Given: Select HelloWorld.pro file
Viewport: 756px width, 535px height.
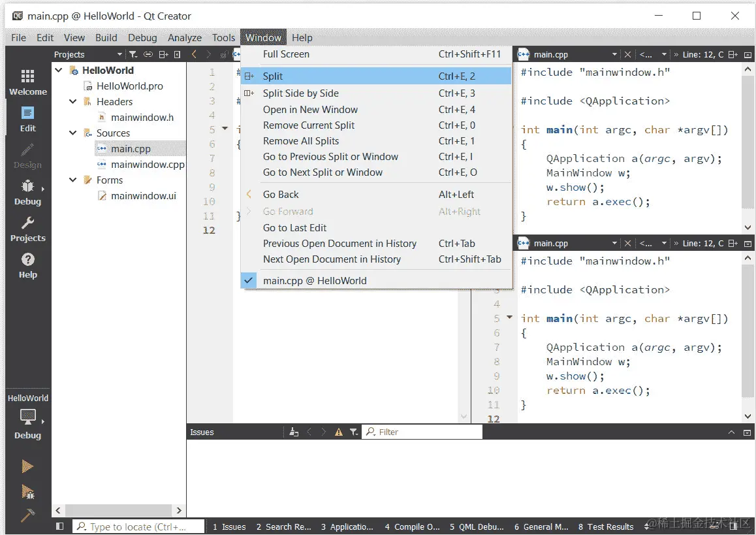Looking at the screenshot, I should [x=130, y=86].
